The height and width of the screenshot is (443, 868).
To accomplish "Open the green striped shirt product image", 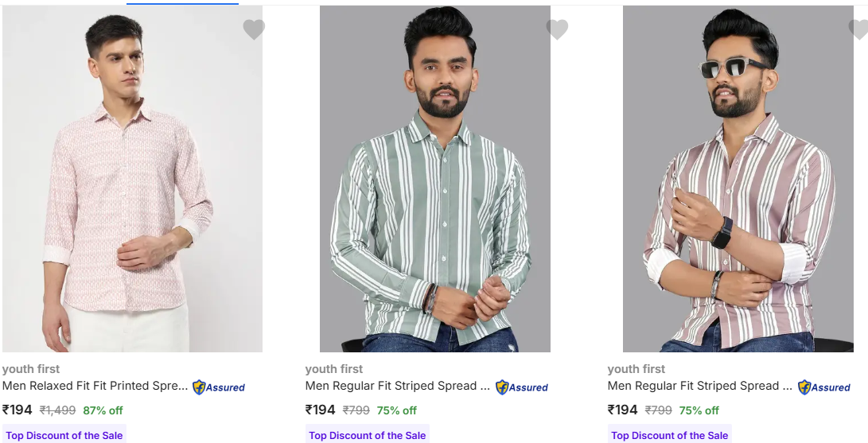I will point(434,179).
